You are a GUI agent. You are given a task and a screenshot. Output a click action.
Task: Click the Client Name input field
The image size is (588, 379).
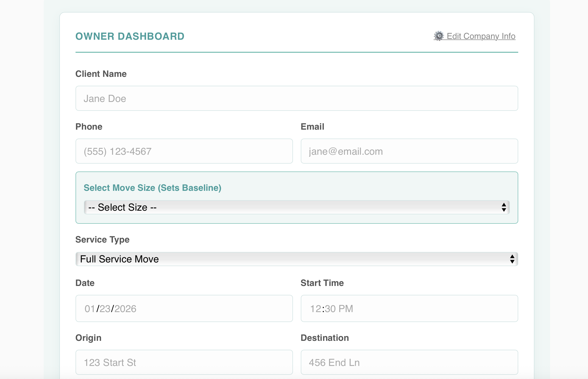click(296, 99)
